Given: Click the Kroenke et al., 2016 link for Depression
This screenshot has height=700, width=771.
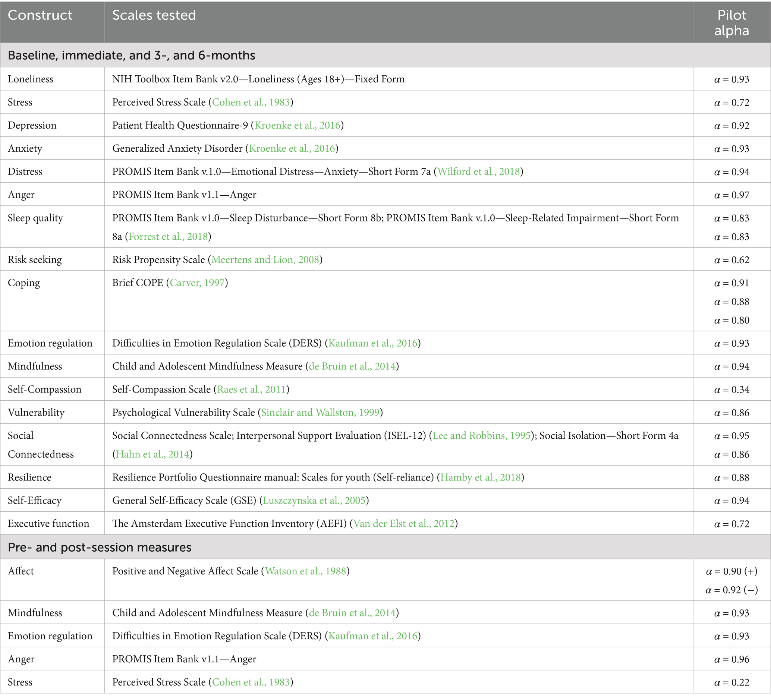Looking at the screenshot, I should tap(297, 125).
